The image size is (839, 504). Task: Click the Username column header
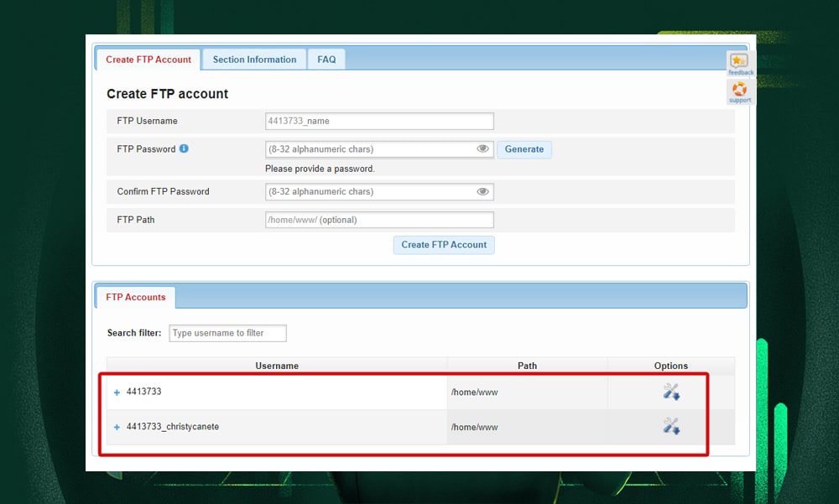[x=277, y=366]
